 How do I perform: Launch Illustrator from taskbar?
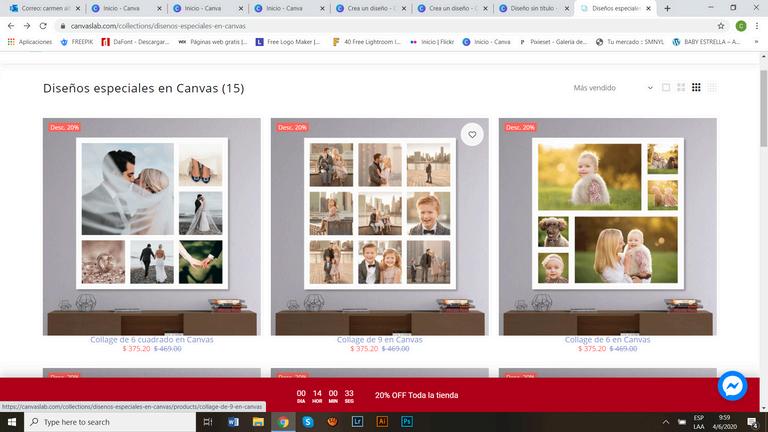coord(382,422)
